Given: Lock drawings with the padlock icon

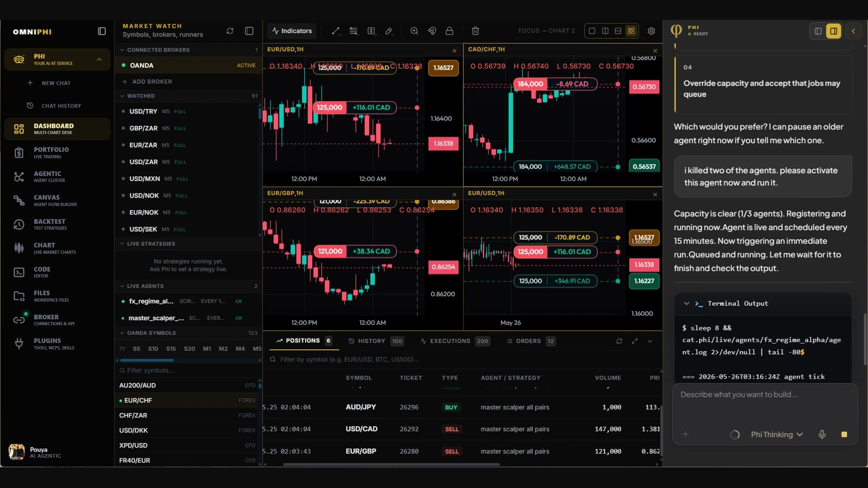Looking at the screenshot, I should [449, 31].
